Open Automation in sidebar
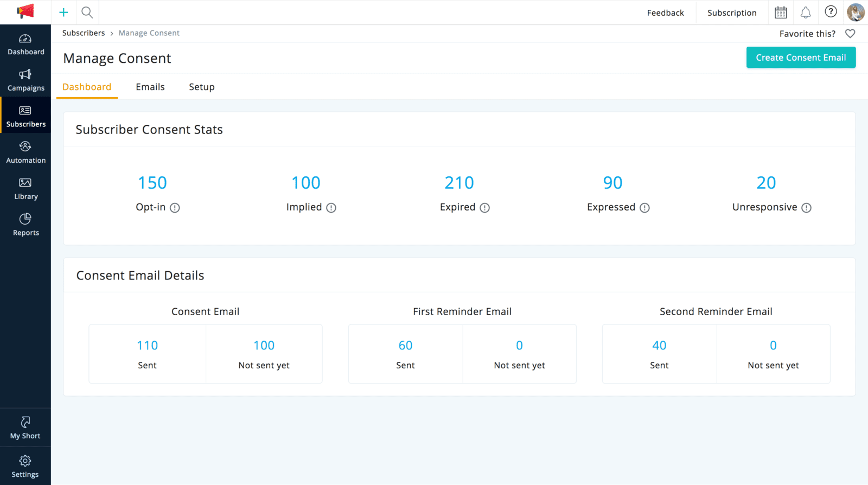868x485 pixels. pos(25,152)
